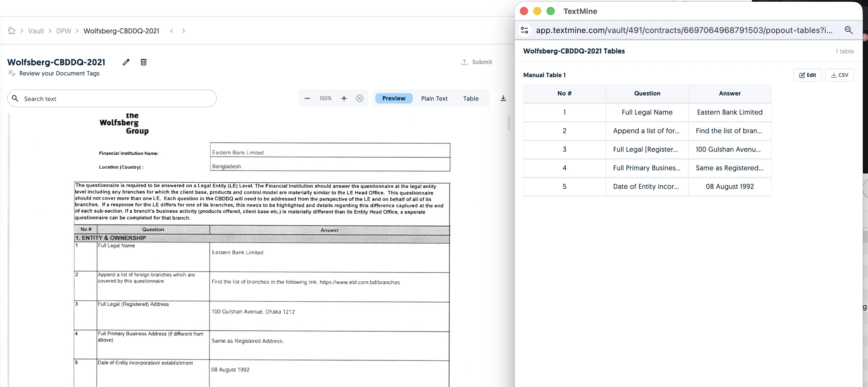Edit document name with pencil icon
868x387 pixels.
tap(126, 62)
